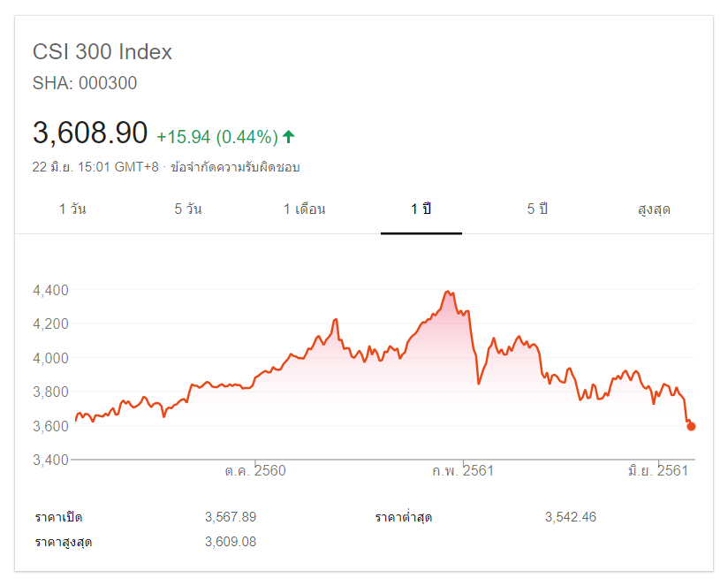Click the CSI 300 Index title
Image resolution: width=728 pixels, height=586 pixels.
102,52
